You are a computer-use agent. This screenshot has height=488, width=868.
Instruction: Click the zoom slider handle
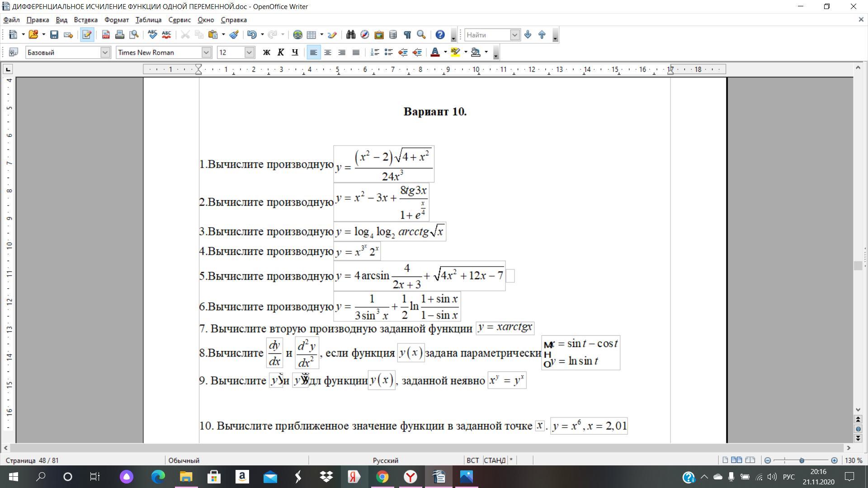click(x=802, y=460)
